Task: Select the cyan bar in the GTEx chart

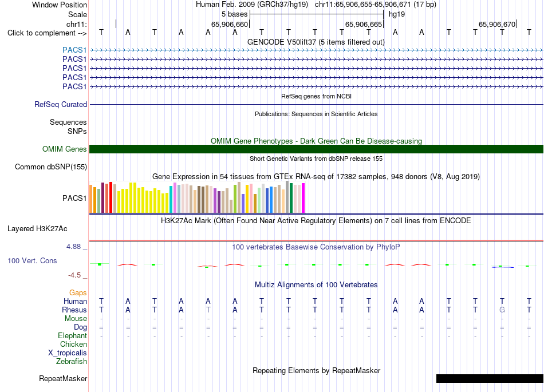Action: [171, 199]
